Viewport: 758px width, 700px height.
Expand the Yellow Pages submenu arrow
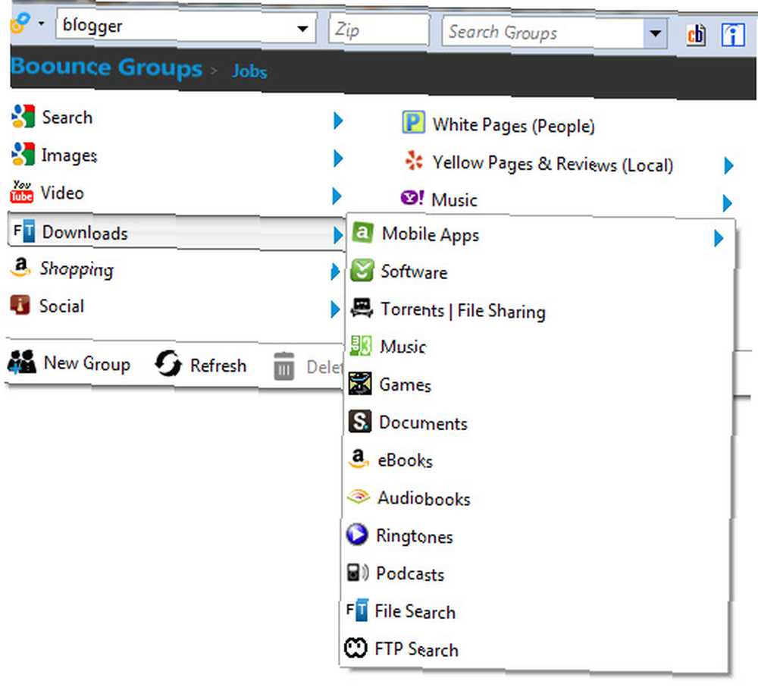pyautogui.click(x=728, y=165)
